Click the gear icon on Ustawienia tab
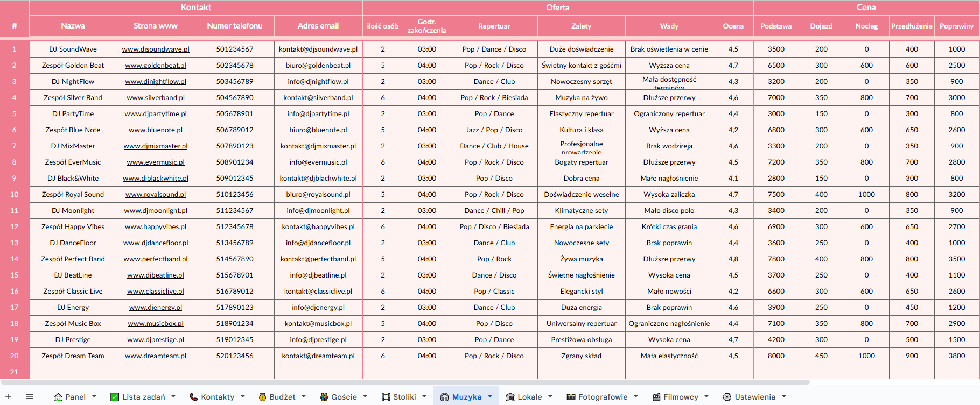The image size is (980, 405). click(x=727, y=397)
